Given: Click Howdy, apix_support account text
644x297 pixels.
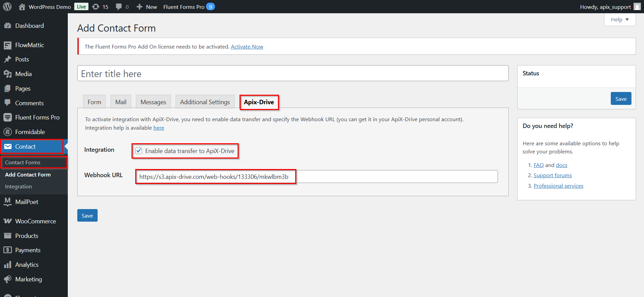Looking at the screenshot, I should point(605,7).
